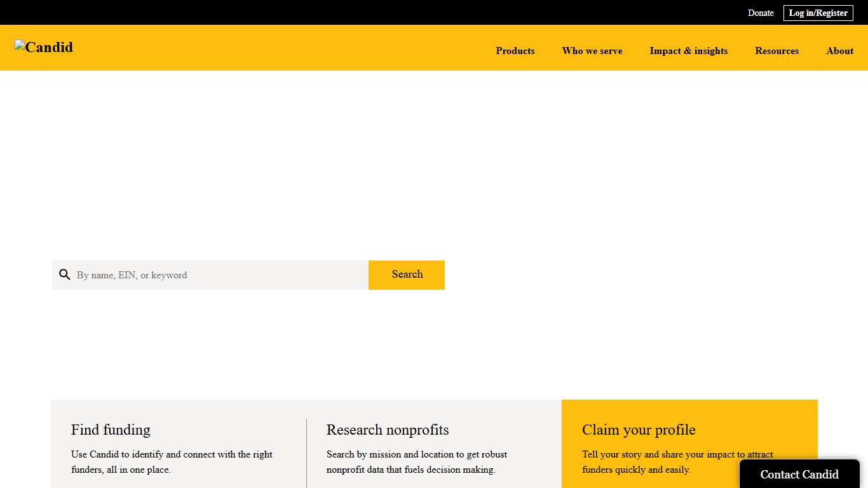The width and height of the screenshot is (868, 488).
Task: Click the magnifying glass search icon
Action: click(x=64, y=274)
